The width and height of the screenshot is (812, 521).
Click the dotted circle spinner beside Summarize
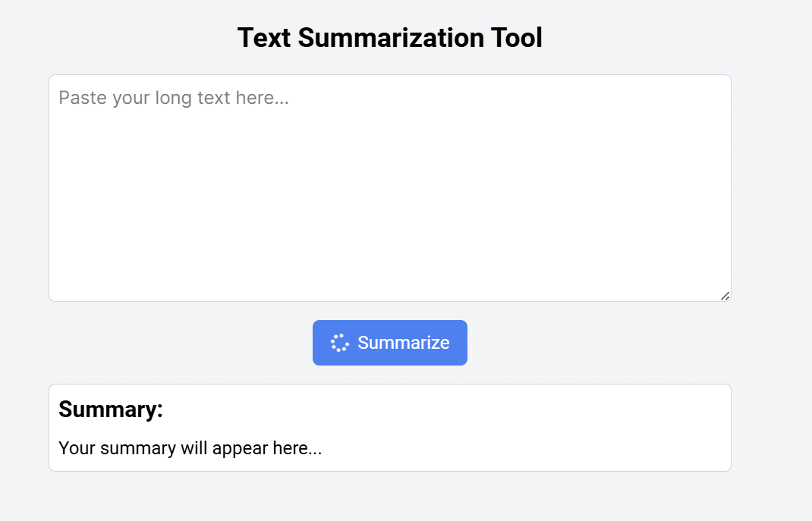(340, 343)
